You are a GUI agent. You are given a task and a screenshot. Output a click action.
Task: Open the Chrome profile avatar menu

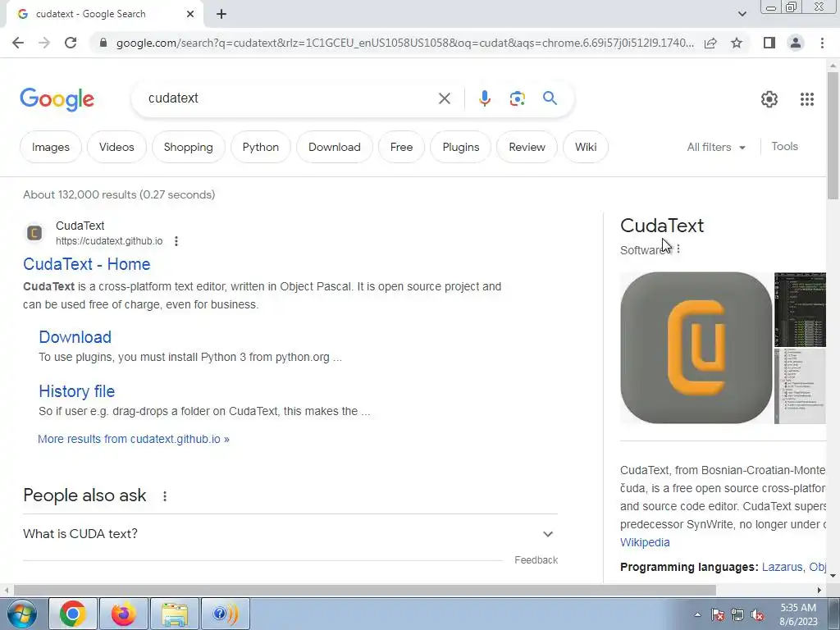pyautogui.click(x=796, y=43)
